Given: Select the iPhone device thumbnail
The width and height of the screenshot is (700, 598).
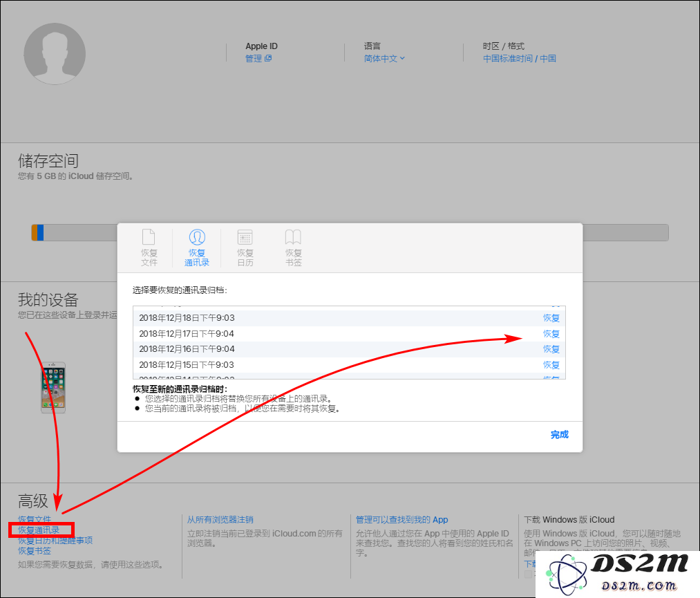Looking at the screenshot, I should tap(53, 387).
